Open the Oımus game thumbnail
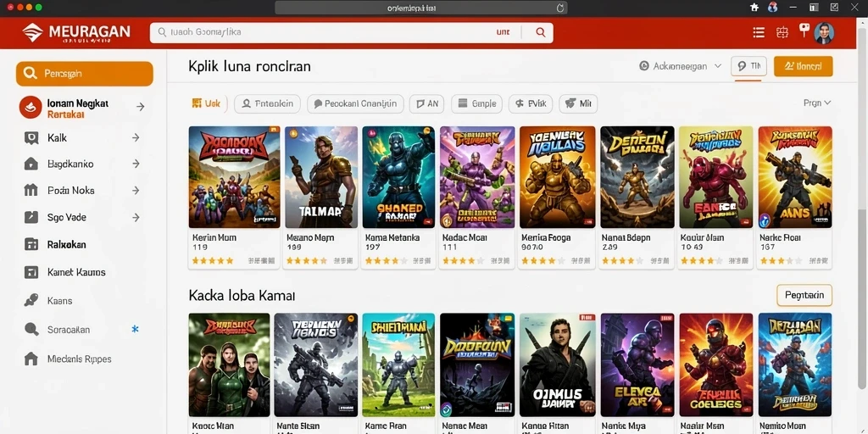This screenshot has height=434, width=868. (558, 364)
